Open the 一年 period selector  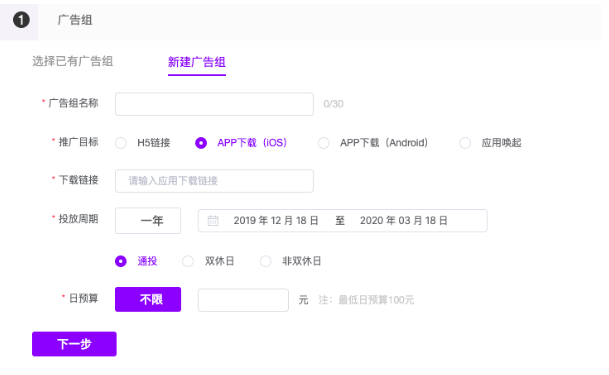(148, 220)
